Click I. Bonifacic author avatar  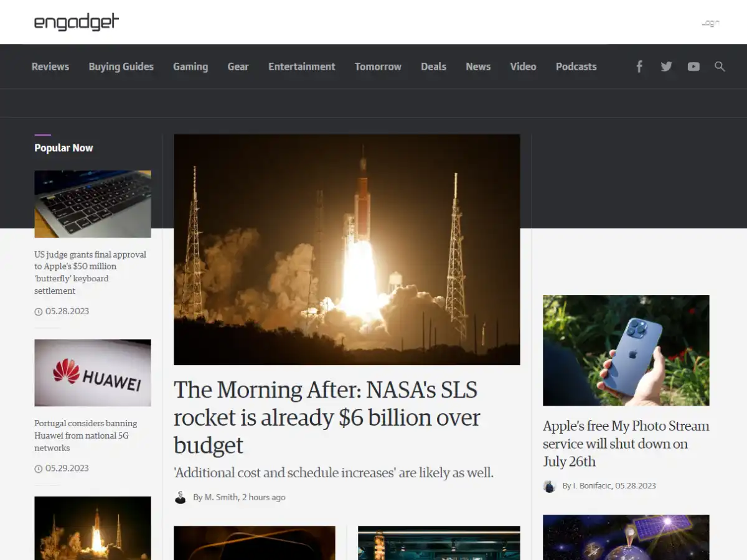point(549,486)
